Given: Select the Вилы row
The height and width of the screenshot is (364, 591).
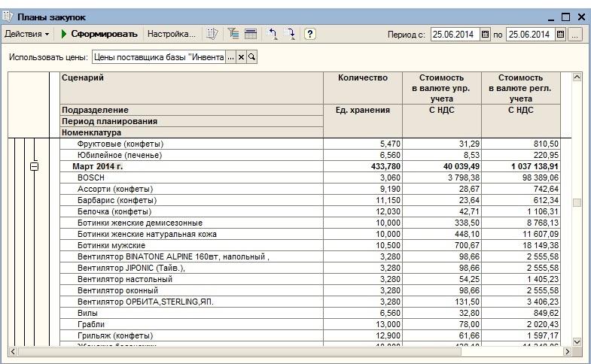Looking at the screenshot, I should [x=309, y=313].
